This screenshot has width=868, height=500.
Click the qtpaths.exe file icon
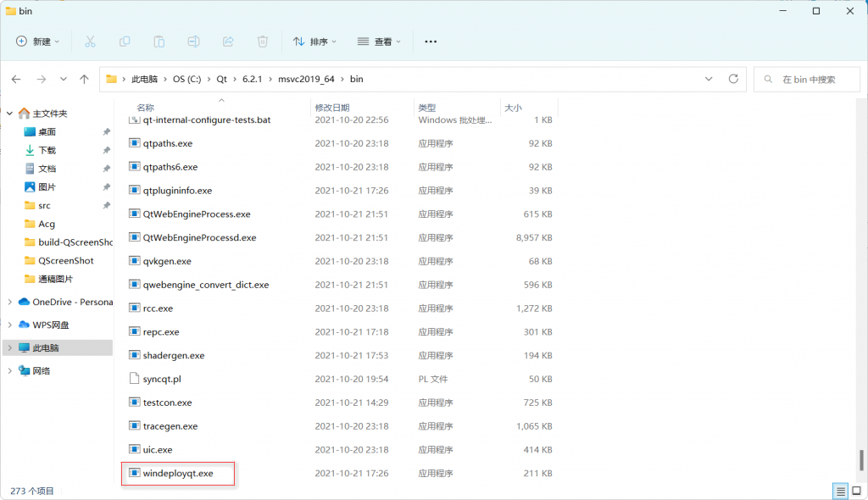134,143
